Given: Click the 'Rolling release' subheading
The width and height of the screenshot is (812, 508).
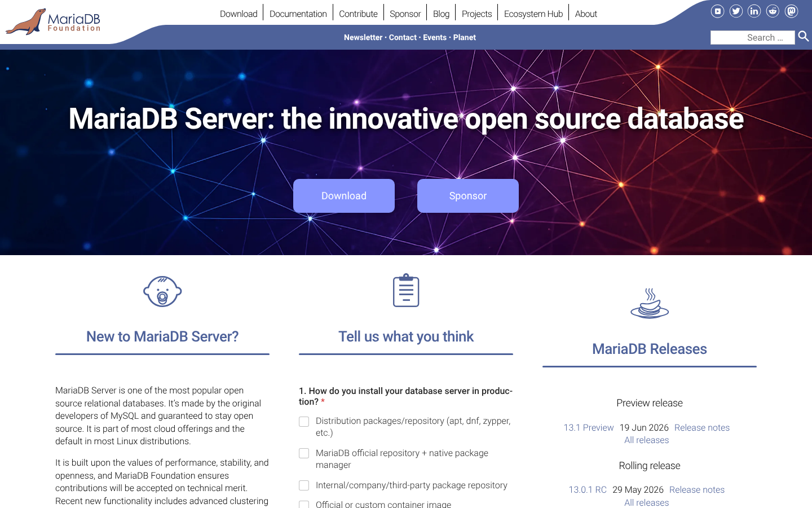Looking at the screenshot, I should click(x=650, y=466).
